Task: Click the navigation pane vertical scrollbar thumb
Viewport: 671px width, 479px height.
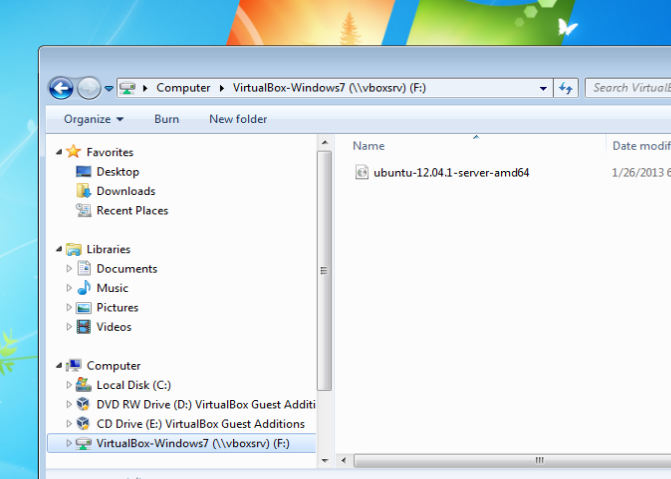Action: point(324,271)
